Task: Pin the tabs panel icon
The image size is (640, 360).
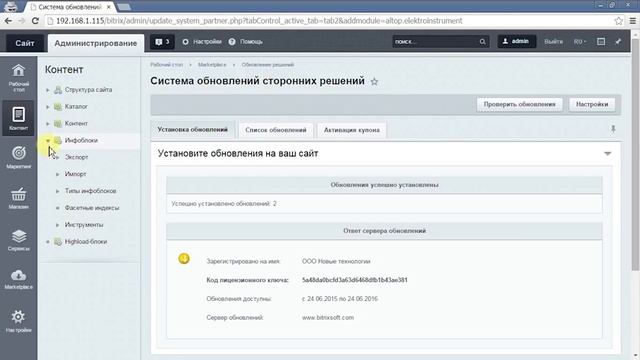Action: point(613,129)
